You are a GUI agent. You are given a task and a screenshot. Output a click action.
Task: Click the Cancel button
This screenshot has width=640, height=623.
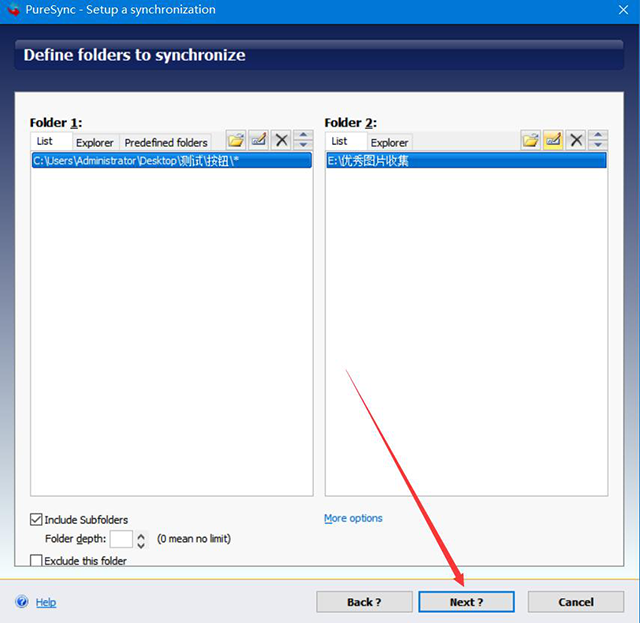click(576, 602)
